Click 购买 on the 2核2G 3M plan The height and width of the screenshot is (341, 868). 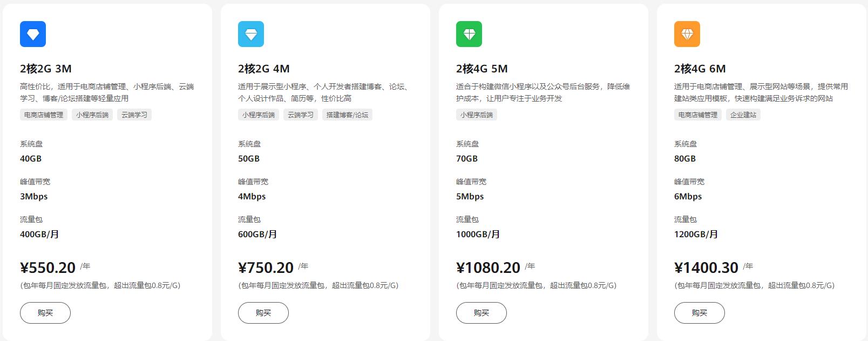tap(45, 312)
